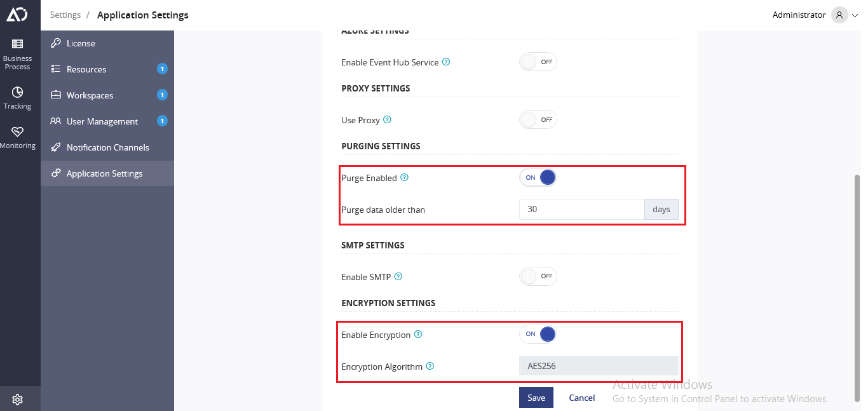Open Workspaces settings page
Viewport: 868px width, 411px height.
coord(107,95)
